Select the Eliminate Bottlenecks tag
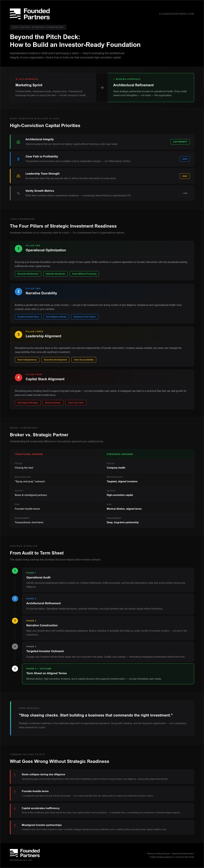Screen dimensions: 204x868 pyautogui.click(x=28, y=274)
